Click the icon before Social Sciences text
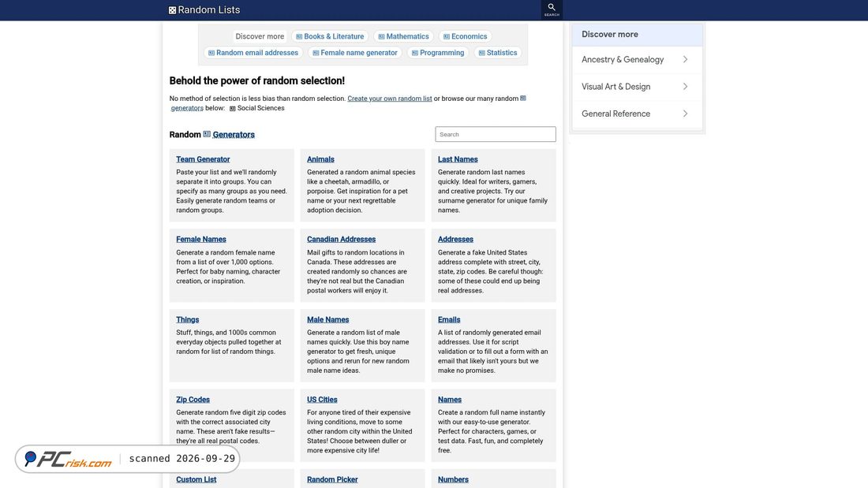868x488 pixels. click(233, 109)
